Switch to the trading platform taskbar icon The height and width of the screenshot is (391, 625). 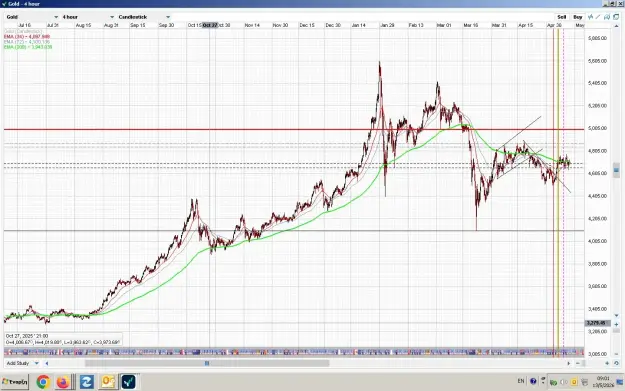coord(128,382)
